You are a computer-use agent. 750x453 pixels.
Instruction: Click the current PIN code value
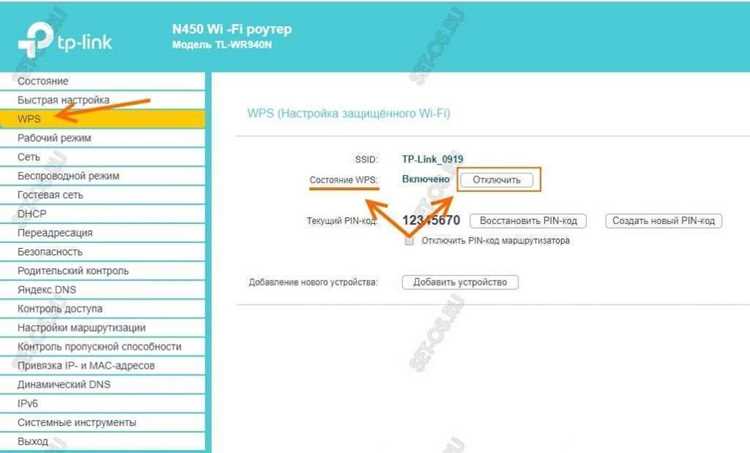click(431, 220)
